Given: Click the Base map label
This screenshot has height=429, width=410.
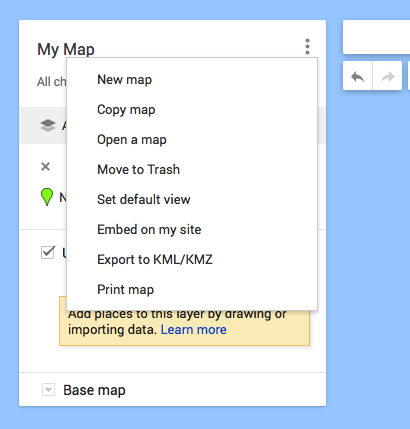Looking at the screenshot, I should click(x=94, y=390).
